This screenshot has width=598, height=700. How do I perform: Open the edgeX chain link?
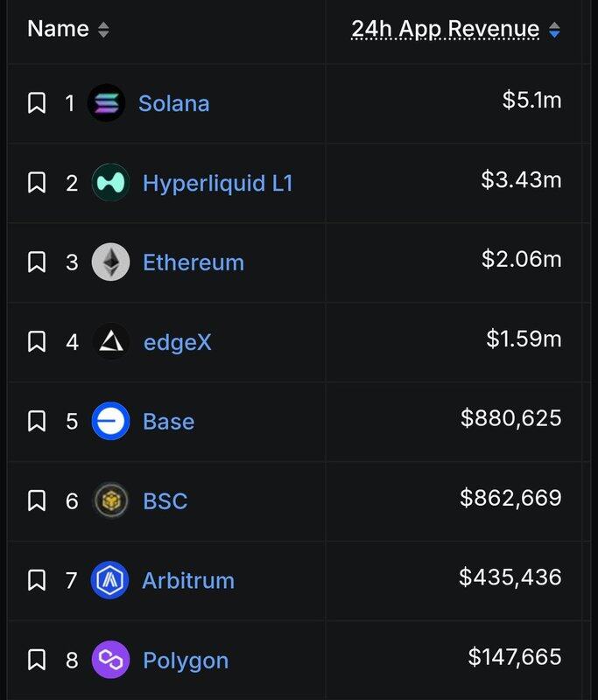coord(177,342)
